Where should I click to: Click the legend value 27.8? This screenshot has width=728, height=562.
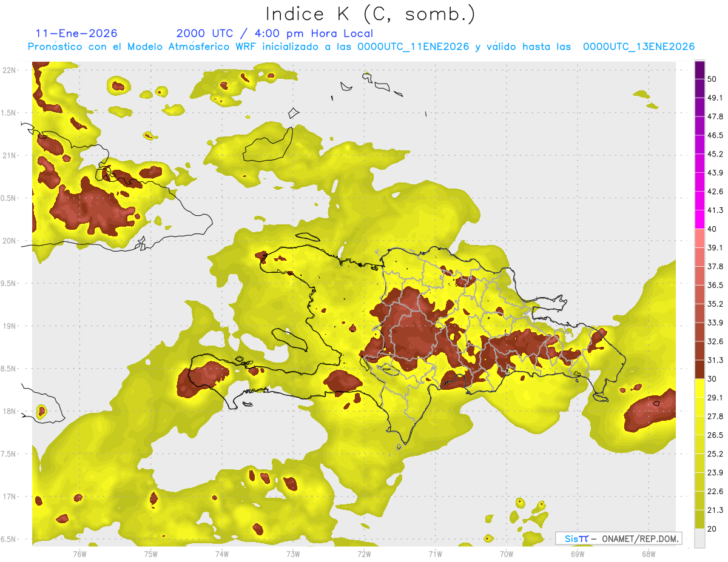point(715,416)
